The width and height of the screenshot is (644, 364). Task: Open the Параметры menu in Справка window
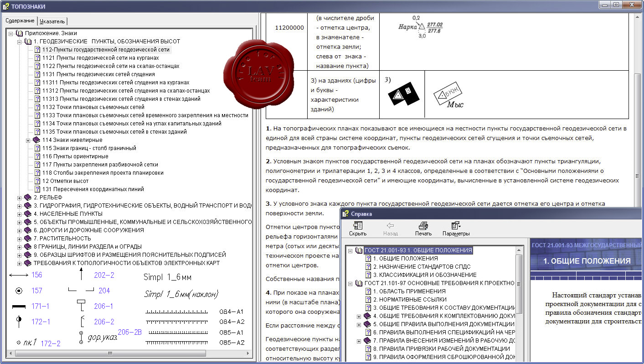pos(456,229)
